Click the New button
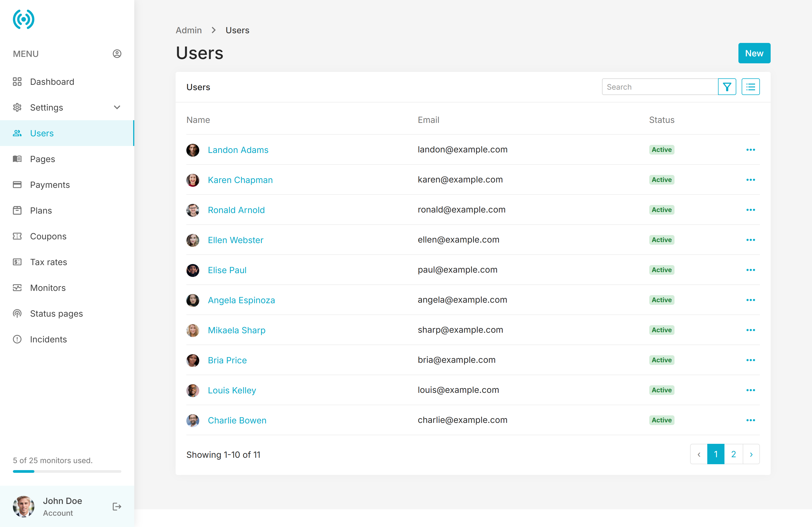Image resolution: width=812 pixels, height=527 pixels. [754, 53]
